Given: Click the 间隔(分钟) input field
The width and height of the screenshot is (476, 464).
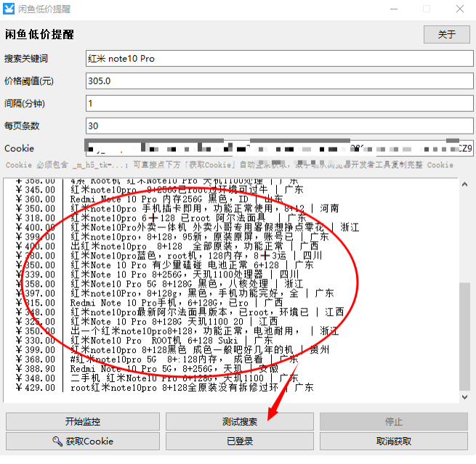Looking at the screenshot, I should tap(279, 103).
